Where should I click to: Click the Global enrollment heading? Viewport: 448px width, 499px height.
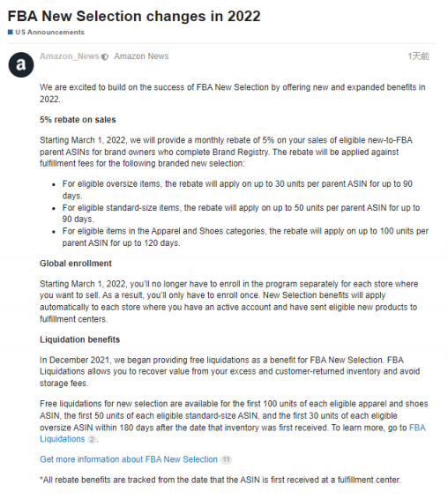pos(76,264)
